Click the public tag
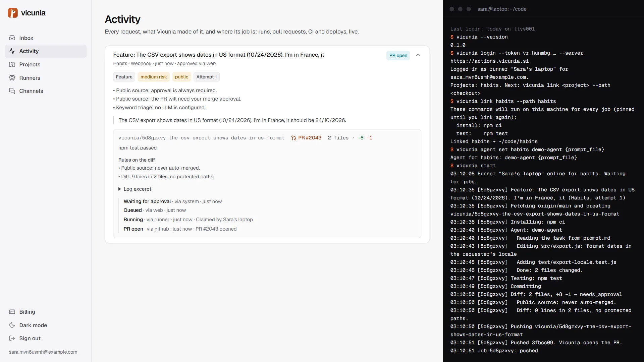 coord(181,77)
